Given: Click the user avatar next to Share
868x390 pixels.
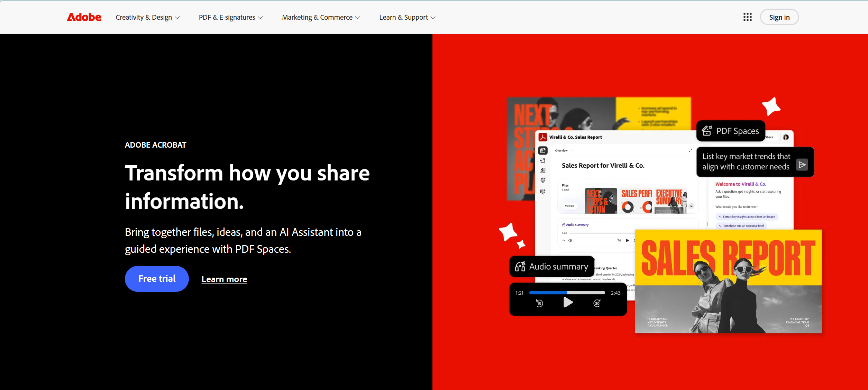Looking at the screenshot, I should [x=786, y=137].
